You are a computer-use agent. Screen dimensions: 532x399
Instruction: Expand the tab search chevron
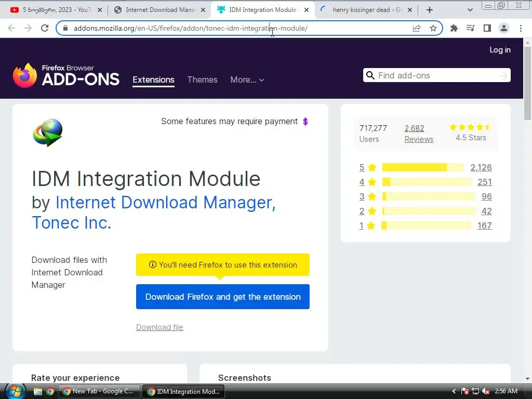click(470, 10)
